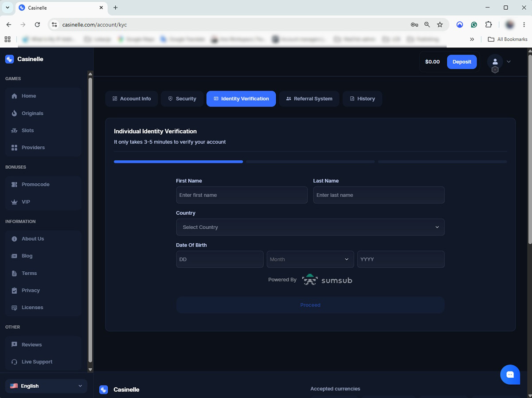The height and width of the screenshot is (398, 532).
Task: Click the browser address bar URL
Action: click(x=94, y=25)
